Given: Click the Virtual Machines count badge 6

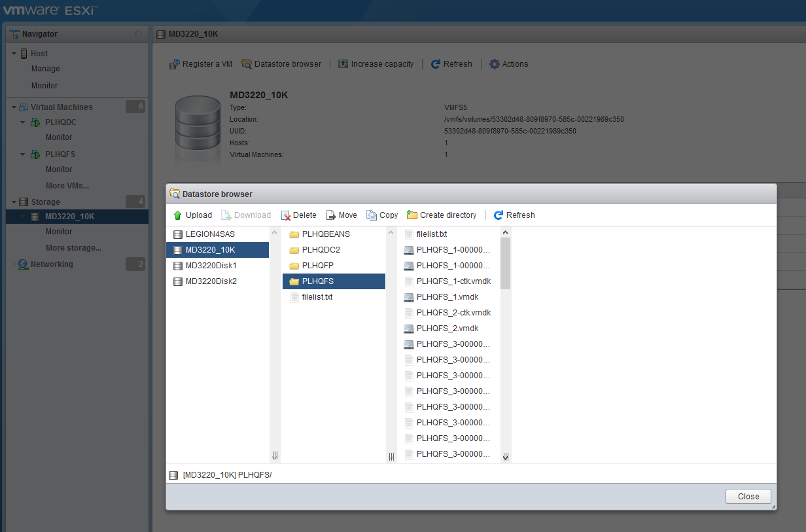Looking at the screenshot, I should click(x=135, y=107).
